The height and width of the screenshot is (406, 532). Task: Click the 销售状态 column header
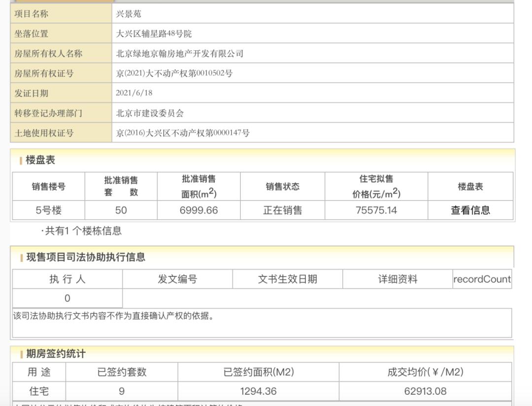(283, 186)
